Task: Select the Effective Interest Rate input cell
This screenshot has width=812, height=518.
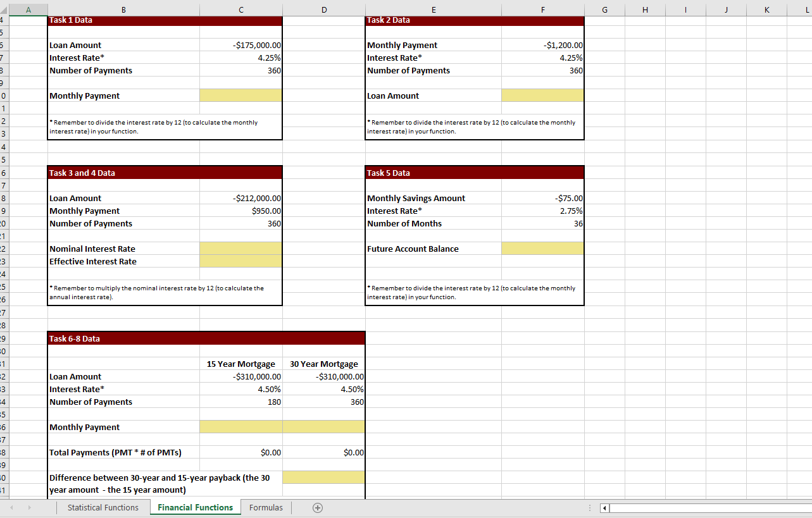Action: tap(240, 261)
